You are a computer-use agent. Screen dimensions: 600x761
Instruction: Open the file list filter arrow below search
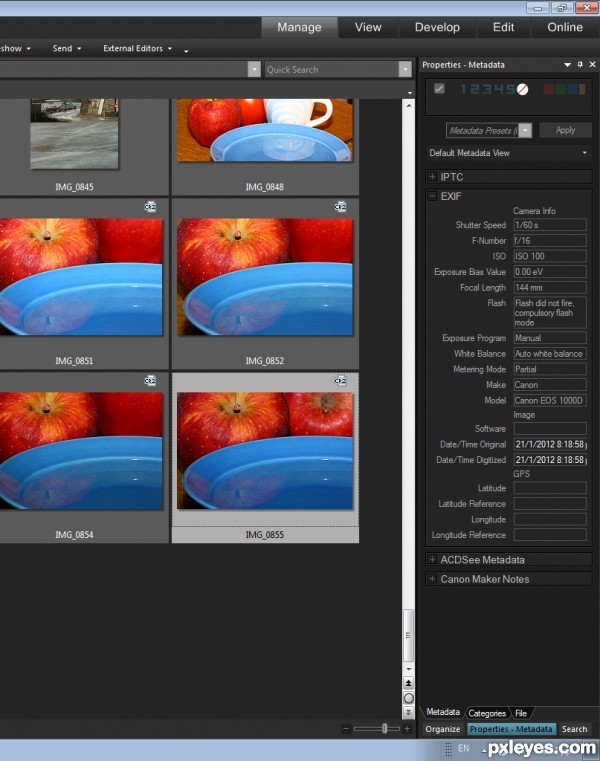(410, 92)
